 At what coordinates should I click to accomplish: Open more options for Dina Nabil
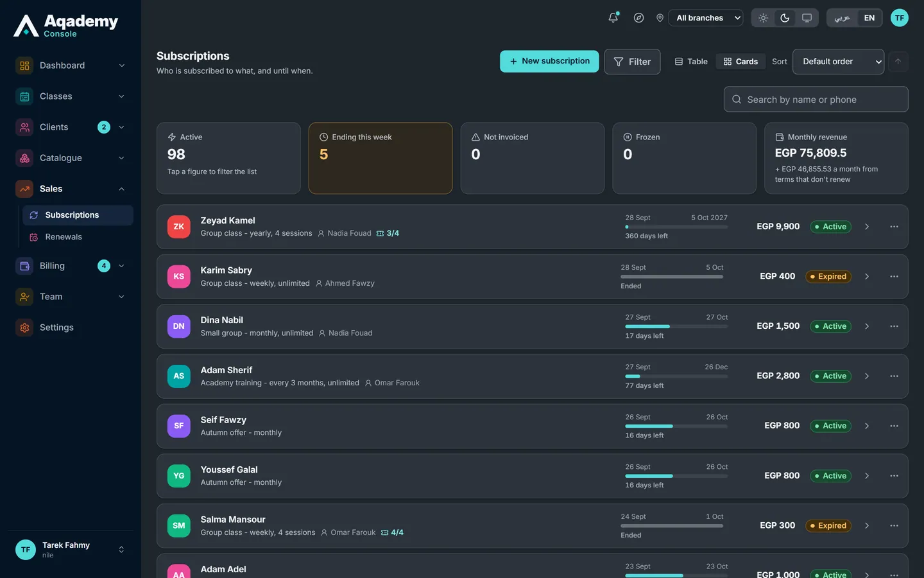point(894,326)
